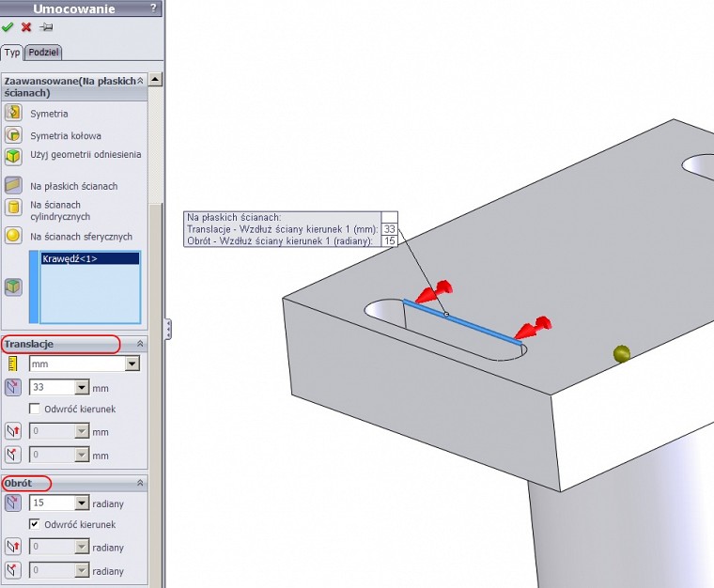714x588 pixels.
Task: Open third translation 0 mm dropdown
Action: [82, 455]
